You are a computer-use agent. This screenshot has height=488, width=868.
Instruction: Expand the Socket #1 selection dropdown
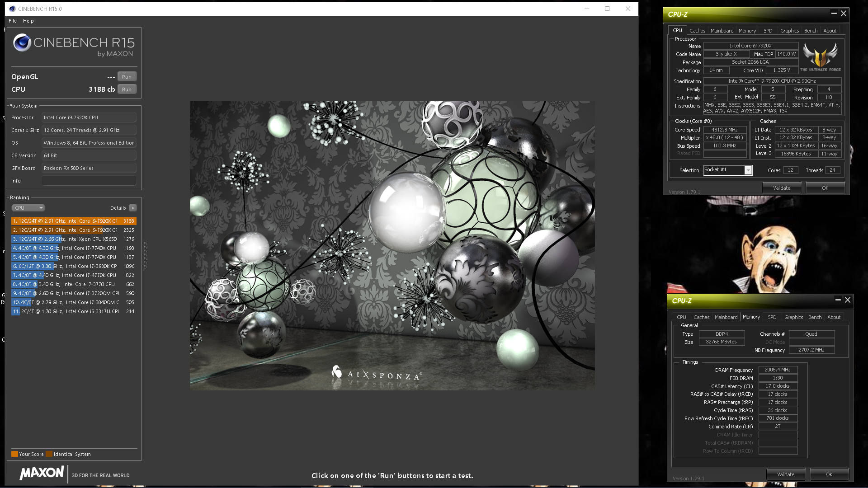pos(748,170)
